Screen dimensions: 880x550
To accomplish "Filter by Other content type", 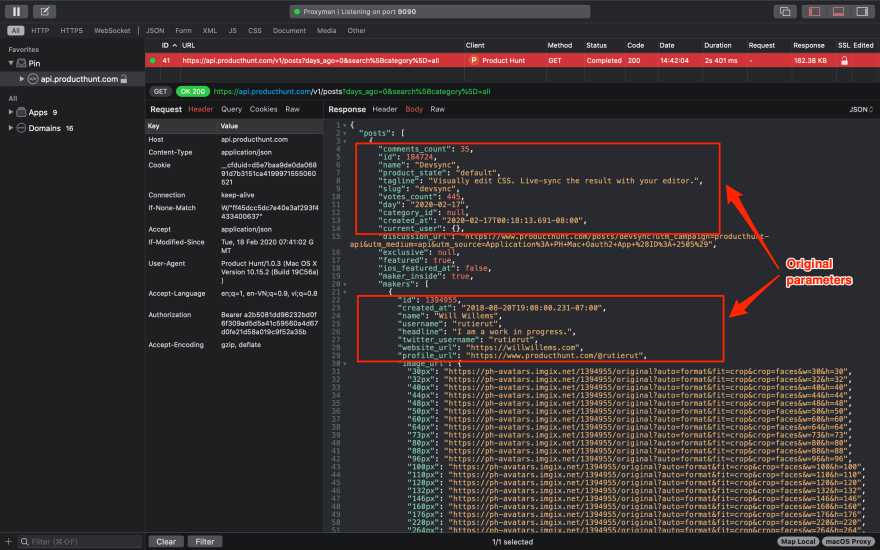I will tap(356, 31).
